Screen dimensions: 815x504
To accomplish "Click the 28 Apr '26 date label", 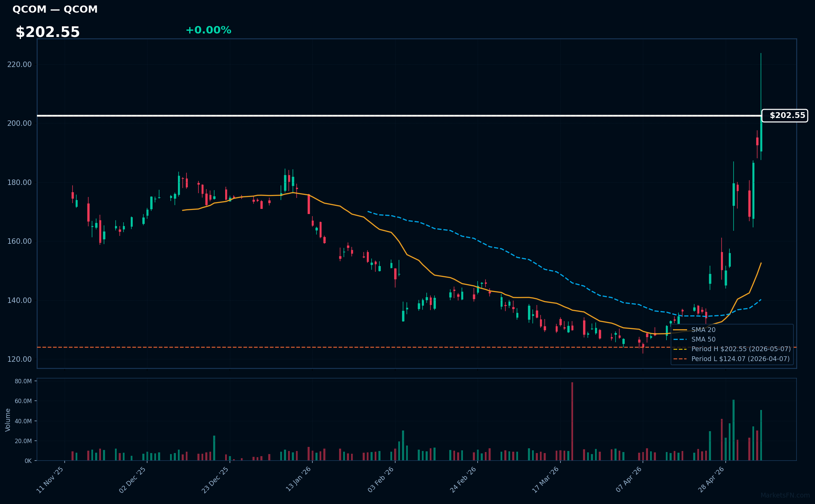I will [711, 480].
